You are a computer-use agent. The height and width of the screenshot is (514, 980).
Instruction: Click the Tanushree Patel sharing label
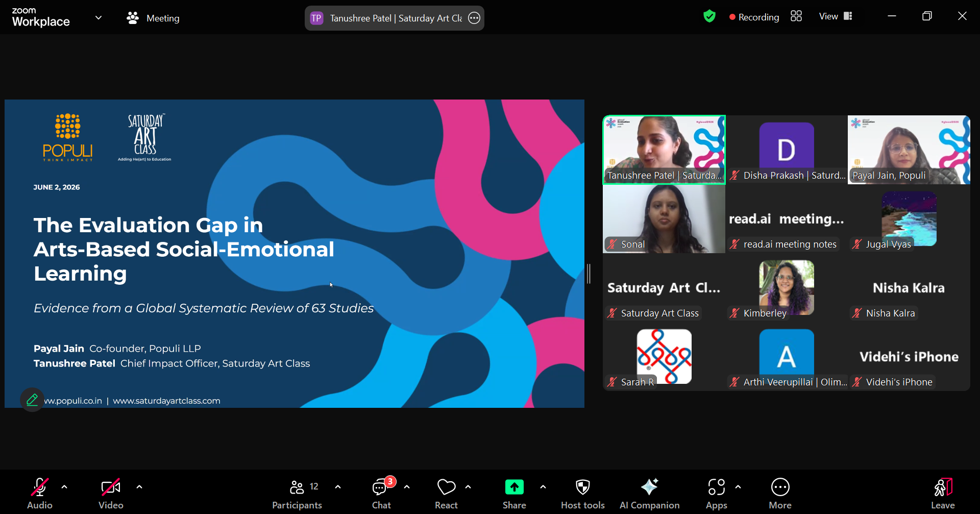coord(396,18)
